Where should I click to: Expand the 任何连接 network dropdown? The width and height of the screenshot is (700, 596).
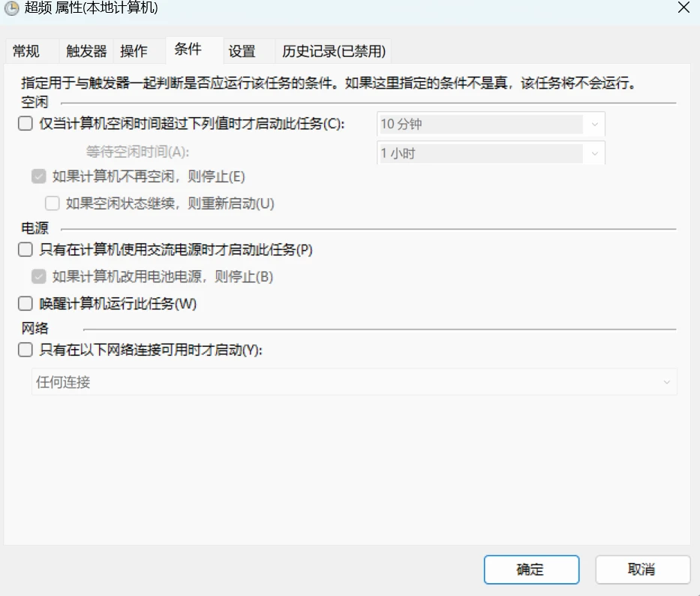pyautogui.click(x=354, y=382)
